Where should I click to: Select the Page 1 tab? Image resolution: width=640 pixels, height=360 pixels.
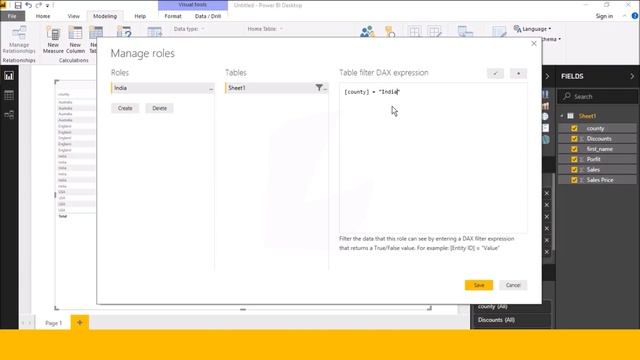coord(53,323)
